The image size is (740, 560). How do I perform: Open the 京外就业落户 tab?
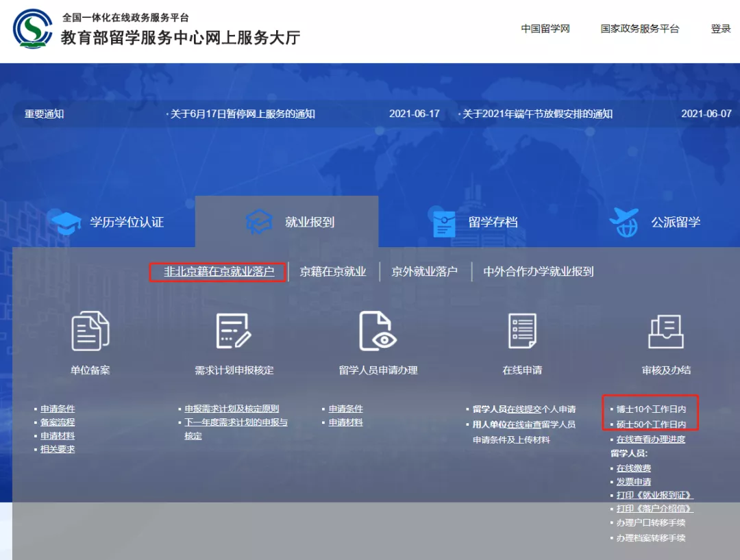point(425,272)
